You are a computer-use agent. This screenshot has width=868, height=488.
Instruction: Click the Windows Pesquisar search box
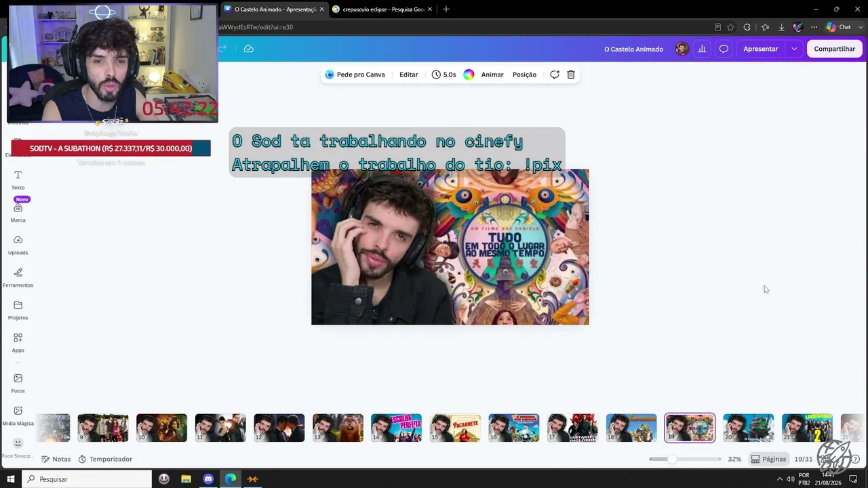87,479
